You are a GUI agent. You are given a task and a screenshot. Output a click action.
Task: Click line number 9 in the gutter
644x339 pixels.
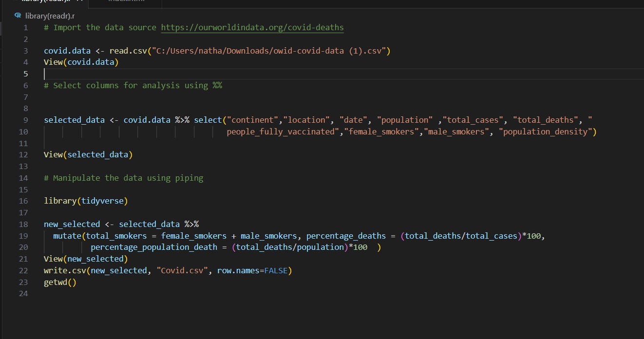(x=25, y=120)
